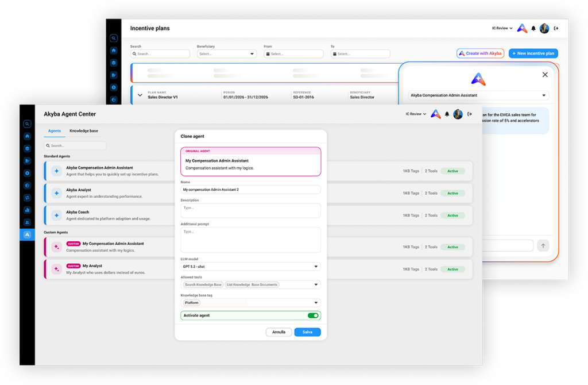Screen dimensions: 588x385
Task: Open bell notifications in Incentive plans header
Action: click(533, 28)
